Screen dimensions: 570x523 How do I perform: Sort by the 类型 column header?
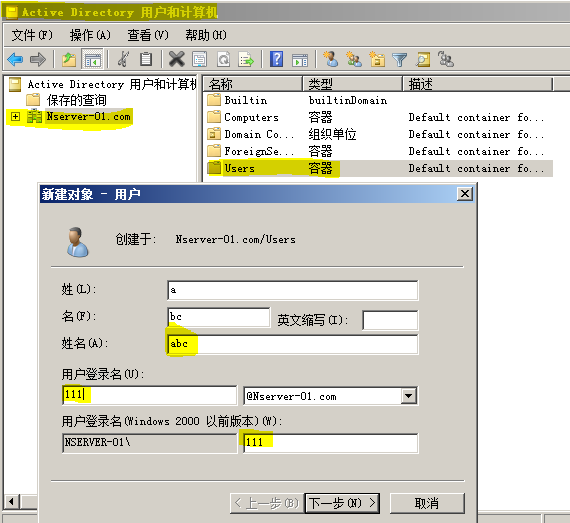pos(353,84)
